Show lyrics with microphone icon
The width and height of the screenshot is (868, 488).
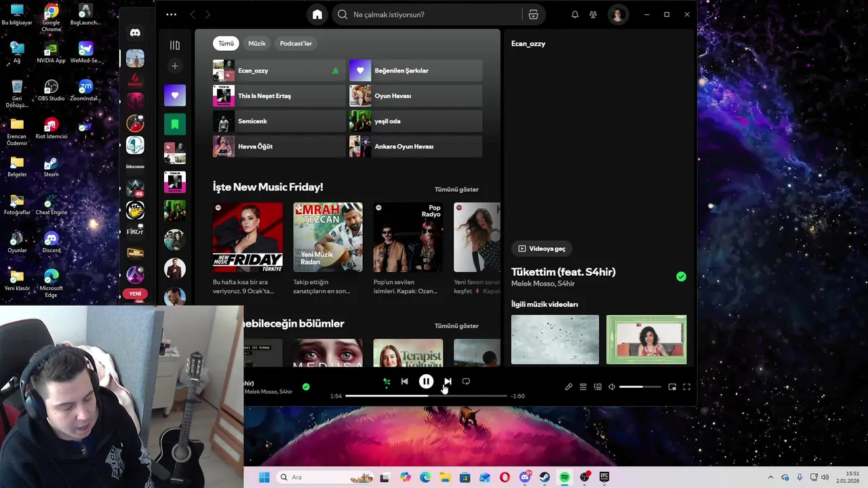point(568,387)
